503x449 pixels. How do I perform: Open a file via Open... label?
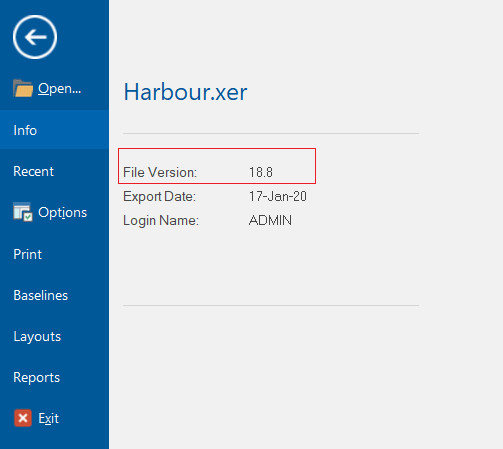click(x=59, y=89)
